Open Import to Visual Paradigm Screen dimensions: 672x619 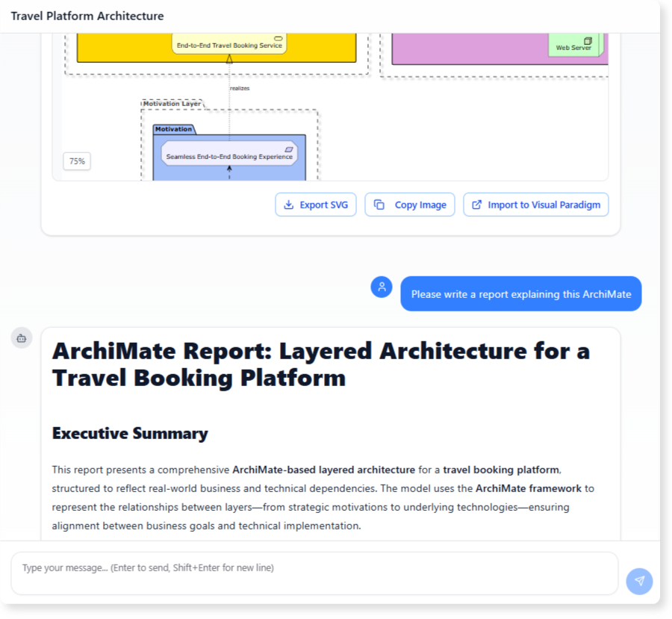(x=536, y=205)
